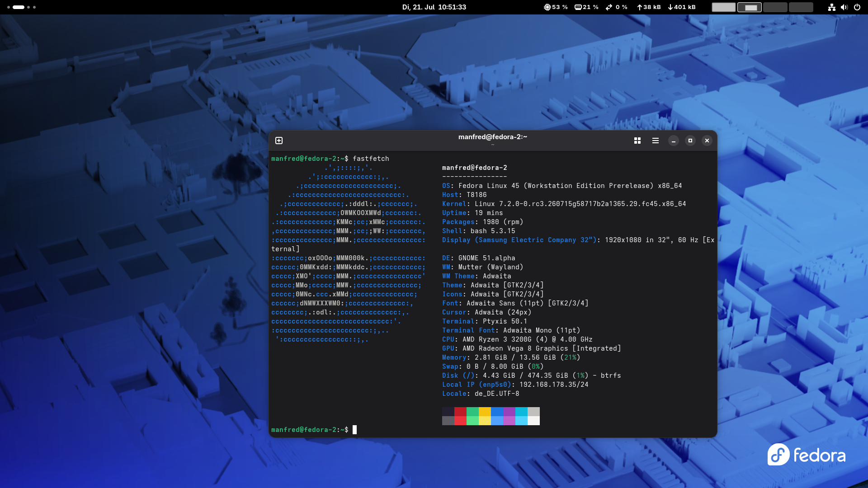The width and height of the screenshot is (868, 488).
Task: Click the 'Packages: 1980 (rpm)' line
Action: pos(482,222)
